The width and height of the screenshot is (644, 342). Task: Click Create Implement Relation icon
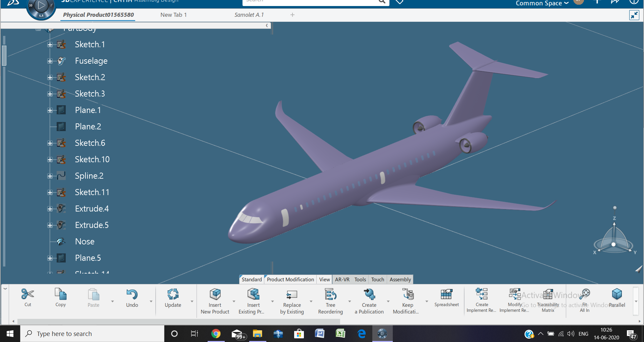(x=482, y=294)
